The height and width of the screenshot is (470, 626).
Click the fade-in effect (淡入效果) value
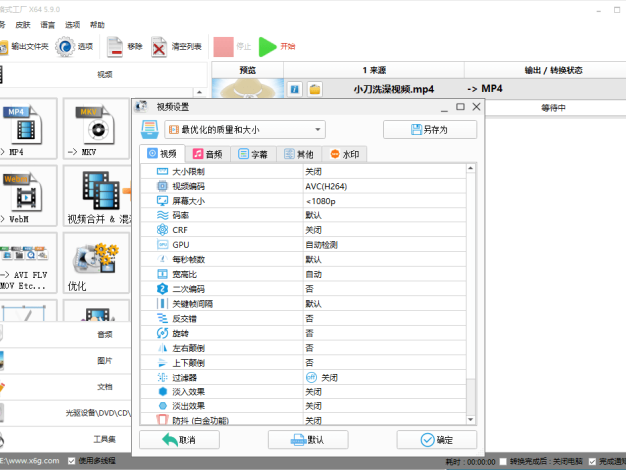(x=384, y=392)
